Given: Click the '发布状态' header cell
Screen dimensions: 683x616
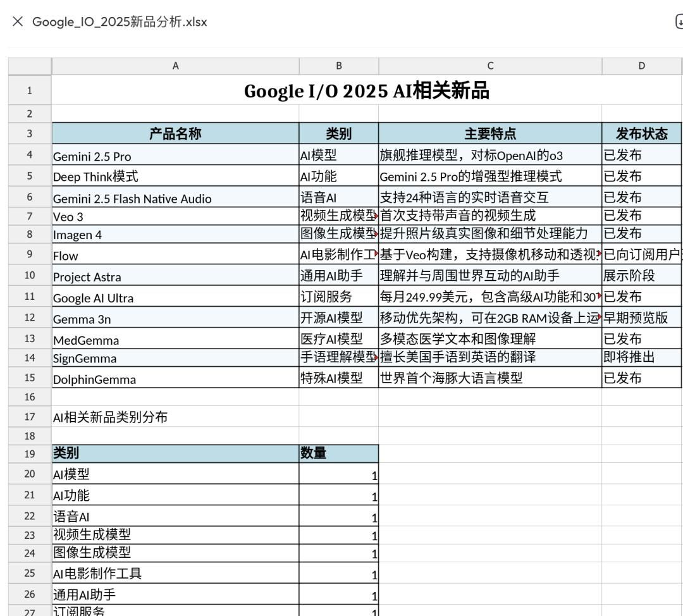Looking at the screenshot, I should click(642, 133).
